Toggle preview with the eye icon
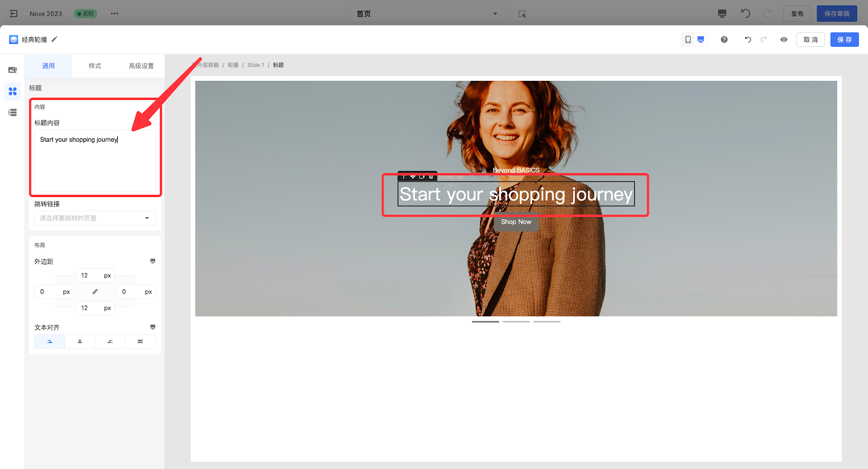Image resolution: width=868 pixels, height=469 pixels. (x=784, y=40)
